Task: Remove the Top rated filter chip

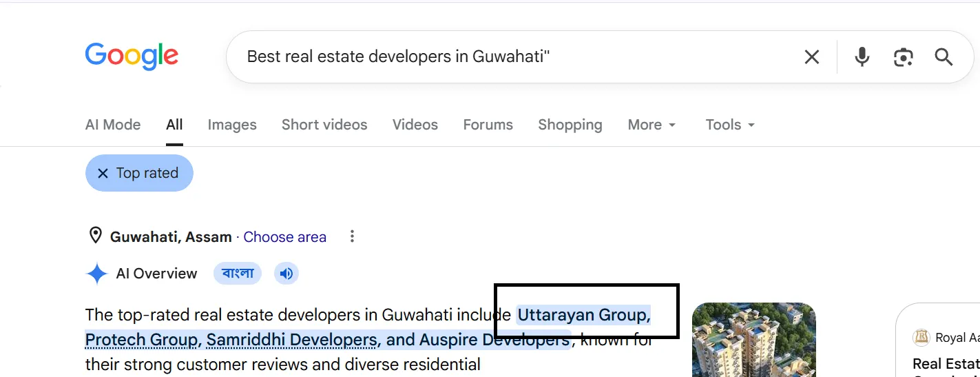Action: tap(139, 173)
